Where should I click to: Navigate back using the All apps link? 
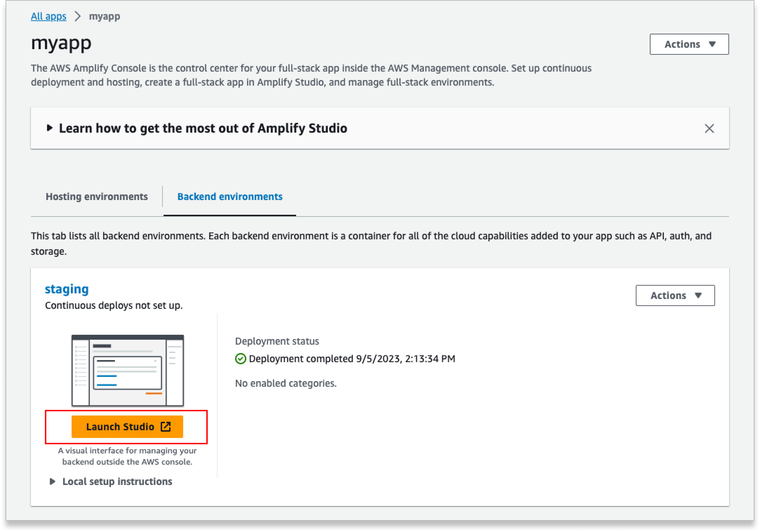pyautogui.click(x=48, y=16)
